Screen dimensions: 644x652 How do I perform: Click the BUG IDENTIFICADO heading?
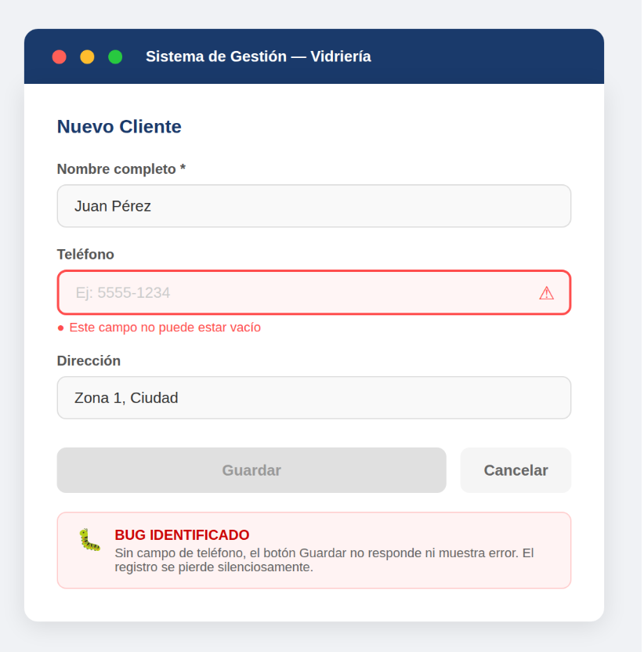[x=183, y=537]
